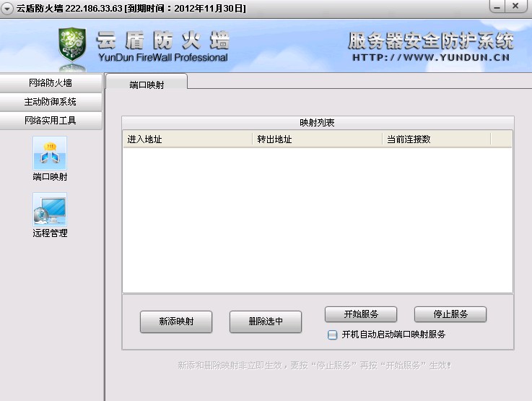
Task: Click the 远程管理 label under sidebar icon
Action: 50,233
